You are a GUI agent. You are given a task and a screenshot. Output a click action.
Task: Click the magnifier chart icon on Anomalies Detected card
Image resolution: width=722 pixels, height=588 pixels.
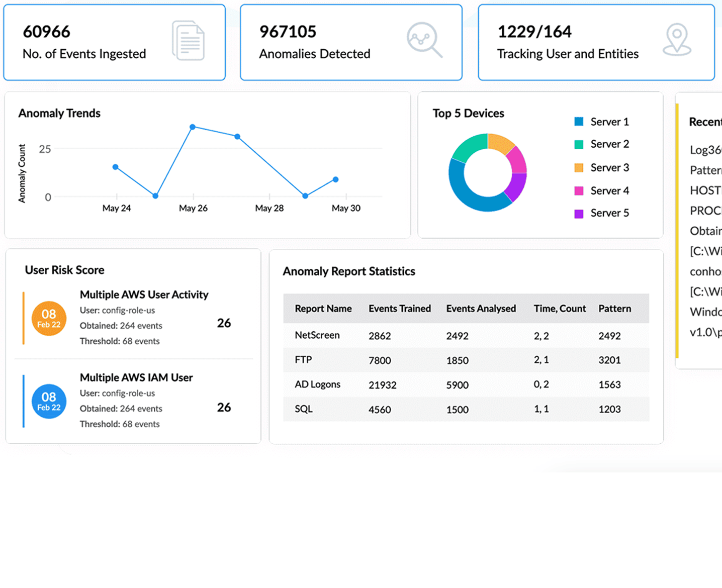[424, 40]
